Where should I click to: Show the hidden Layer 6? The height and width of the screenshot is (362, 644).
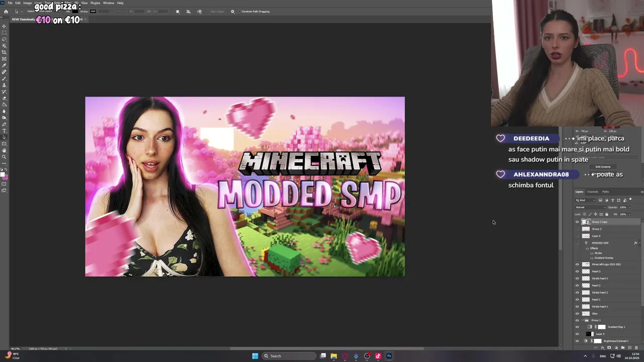tap(577, 236)
